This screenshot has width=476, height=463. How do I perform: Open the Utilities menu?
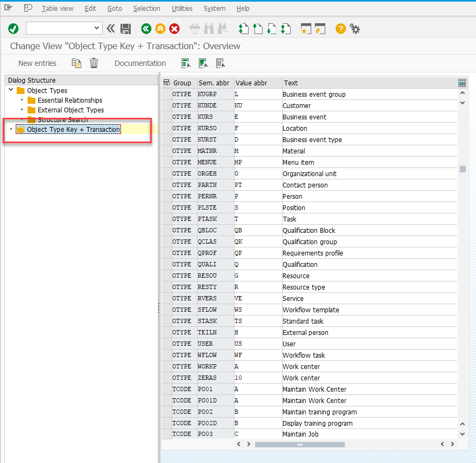(182, 9)
